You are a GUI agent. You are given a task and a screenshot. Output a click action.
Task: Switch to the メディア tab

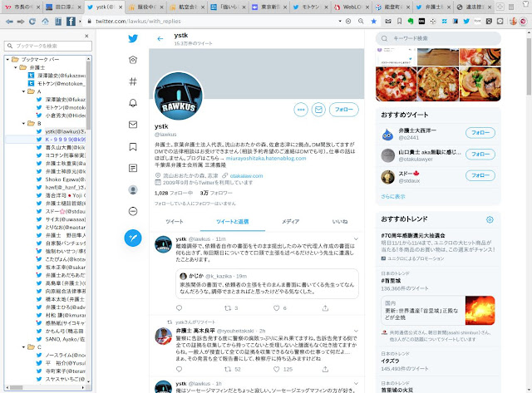tap(290, 221)
